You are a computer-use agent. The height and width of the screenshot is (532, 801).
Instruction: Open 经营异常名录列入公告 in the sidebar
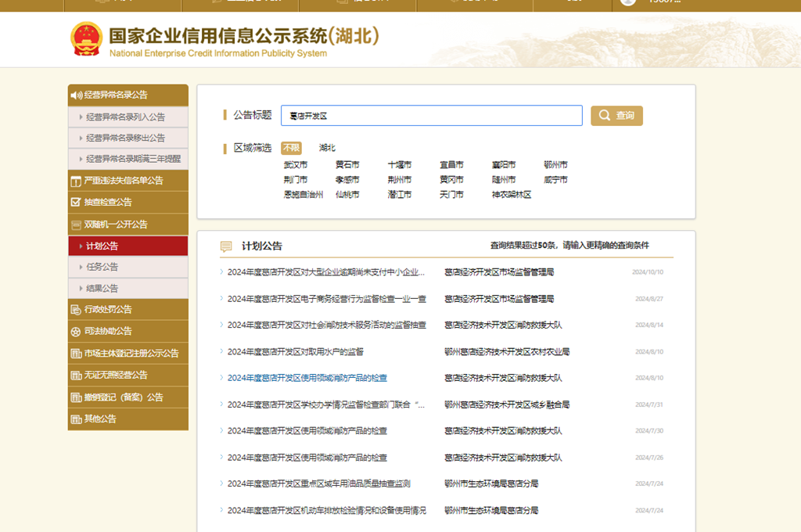pyautogui.click(x=128, y=117)
